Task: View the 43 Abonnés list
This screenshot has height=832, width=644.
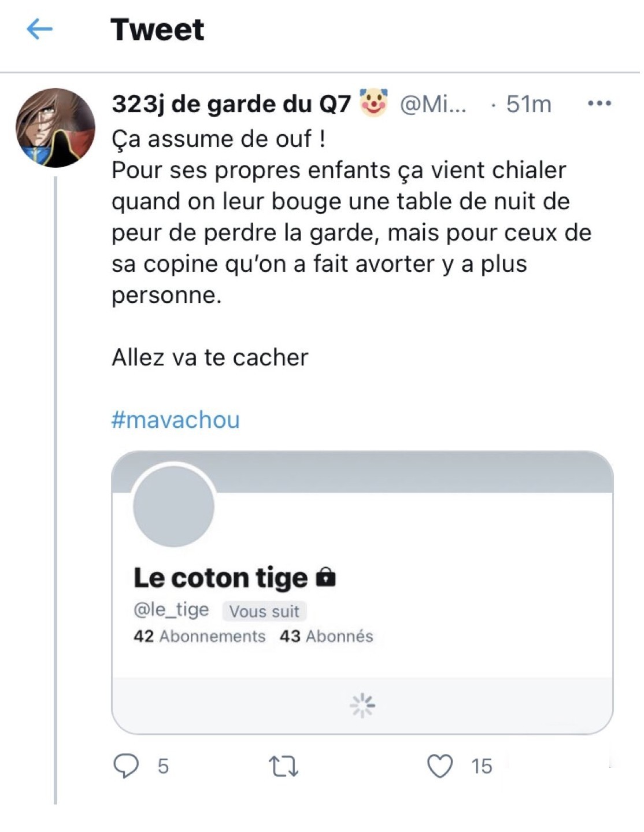Action: tap(326, 636)
